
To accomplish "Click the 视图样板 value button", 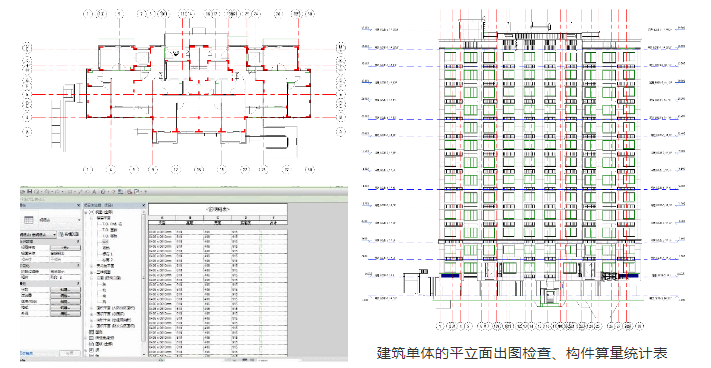I will (x=65, y=247).
